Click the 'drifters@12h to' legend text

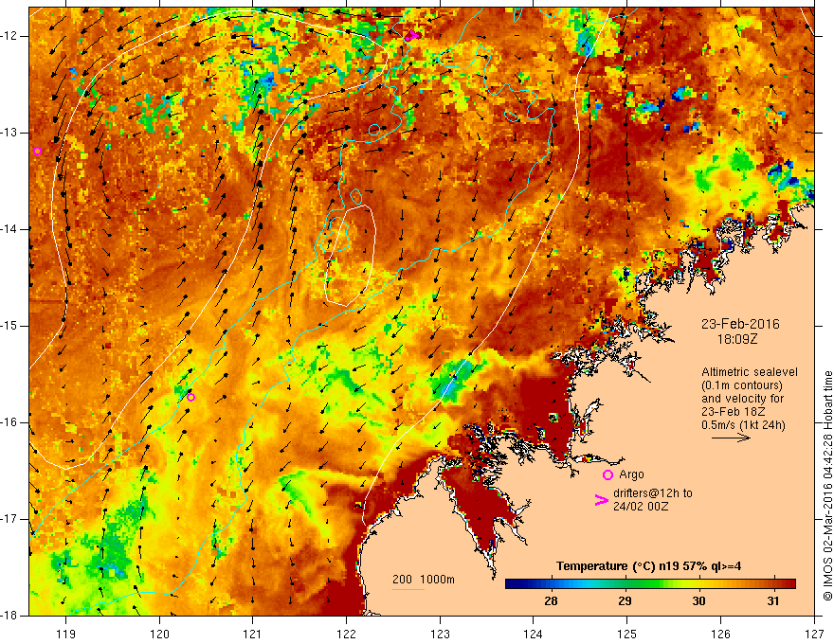click(x=653, y=493)
